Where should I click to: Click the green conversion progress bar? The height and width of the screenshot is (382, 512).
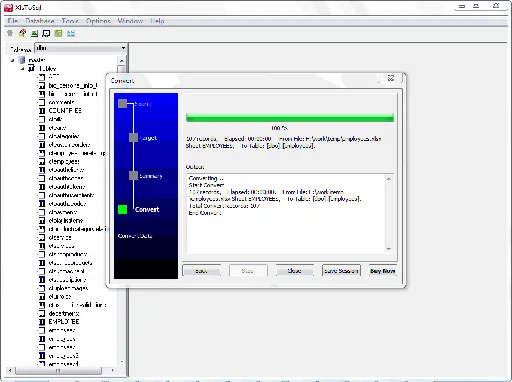(290, 118)
